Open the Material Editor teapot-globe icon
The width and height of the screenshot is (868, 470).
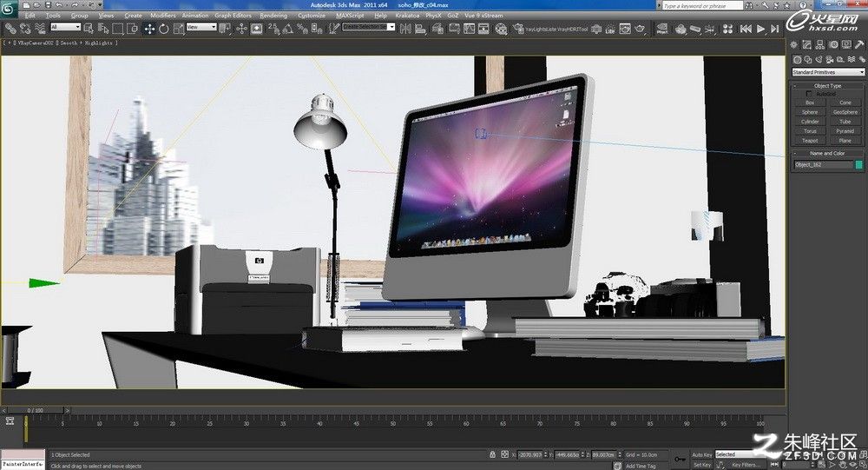[x=501, y=29]
